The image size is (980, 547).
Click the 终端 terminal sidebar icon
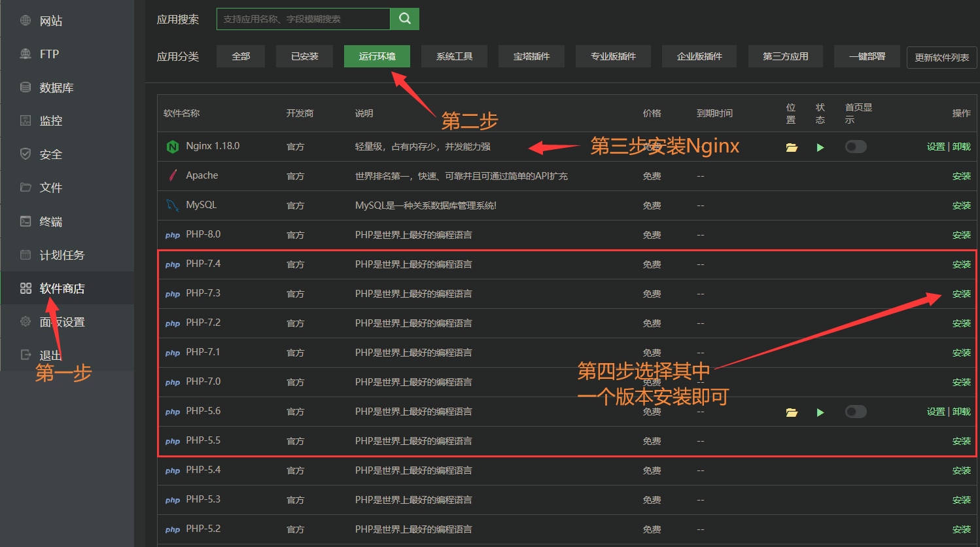point(26,221)
